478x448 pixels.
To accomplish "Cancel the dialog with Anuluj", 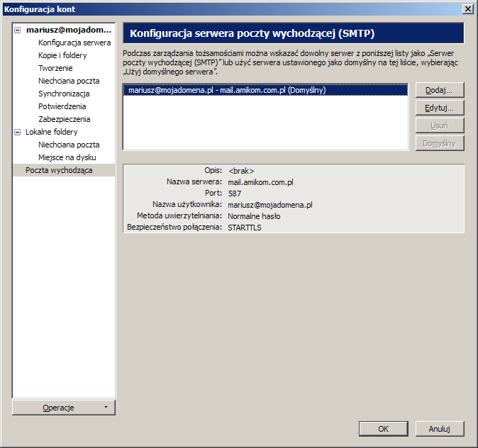I will click(x=440, y=429).
